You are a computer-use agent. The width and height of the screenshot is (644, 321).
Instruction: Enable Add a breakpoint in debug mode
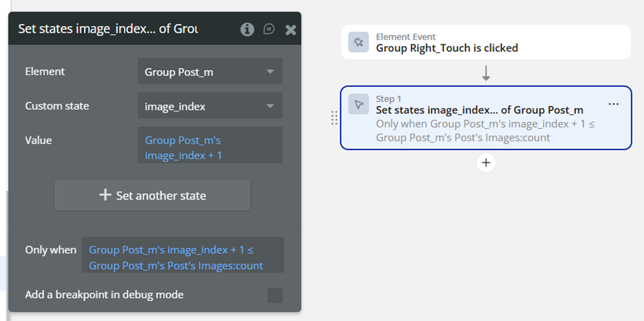point(275,295)
